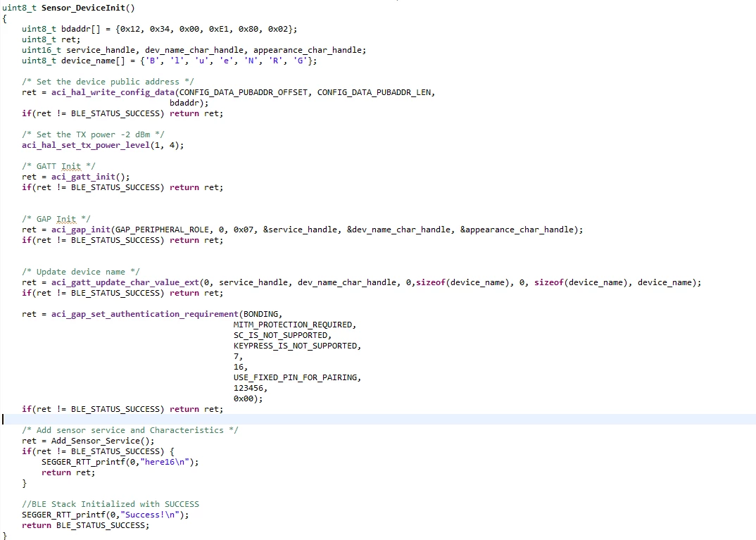Click aci_gap_init function call

81,230
